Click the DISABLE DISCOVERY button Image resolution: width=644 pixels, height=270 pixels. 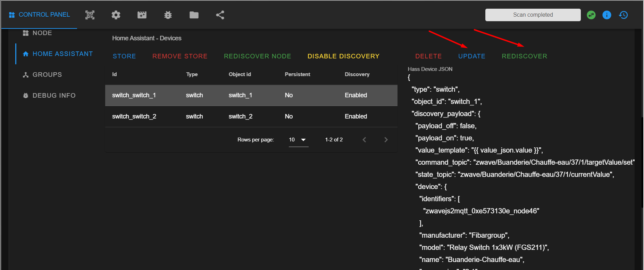coord(343,56)
